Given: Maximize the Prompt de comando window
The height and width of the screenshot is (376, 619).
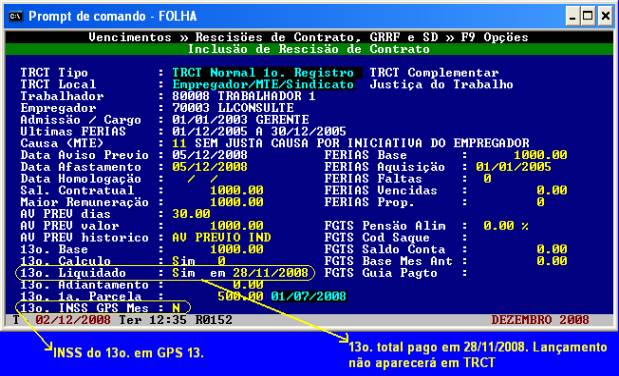Looking at the screenshot, I should [588, 17].
